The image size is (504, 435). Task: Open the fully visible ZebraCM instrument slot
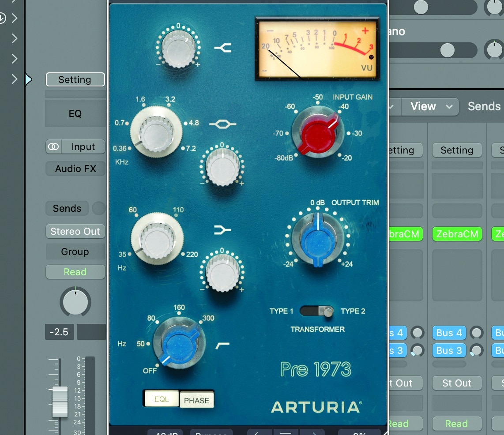[x=457, y=234]
